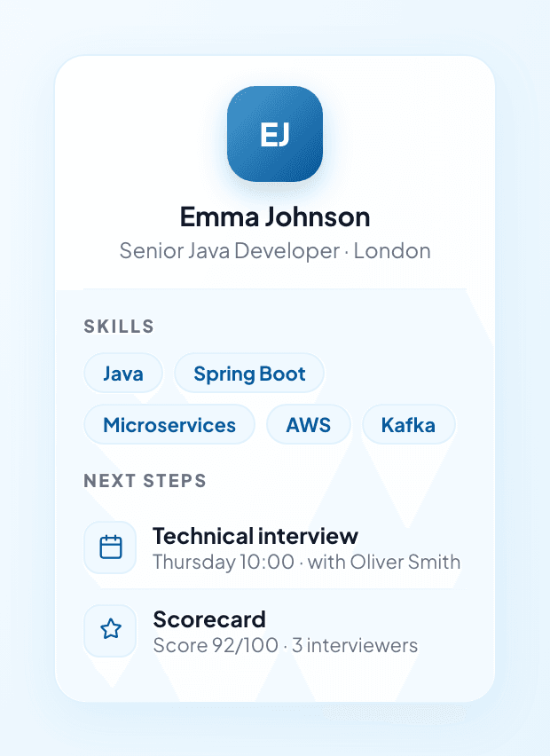View Score 92/100 · 3 interviewers details
The image size is (550, 756).
[x=286, y=646]
